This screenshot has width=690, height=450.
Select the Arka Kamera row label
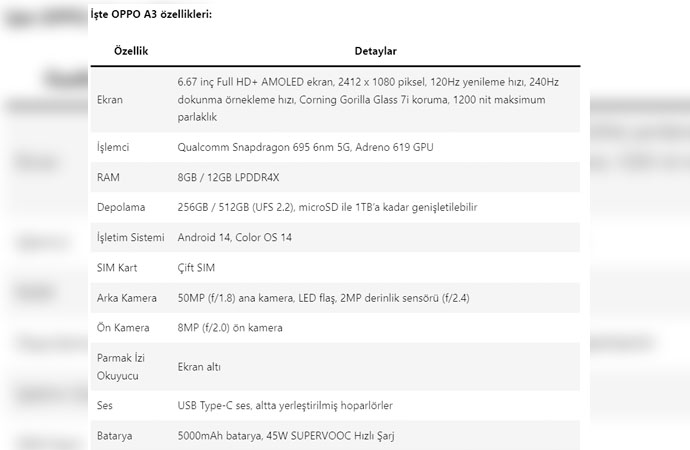click(127, 298)
